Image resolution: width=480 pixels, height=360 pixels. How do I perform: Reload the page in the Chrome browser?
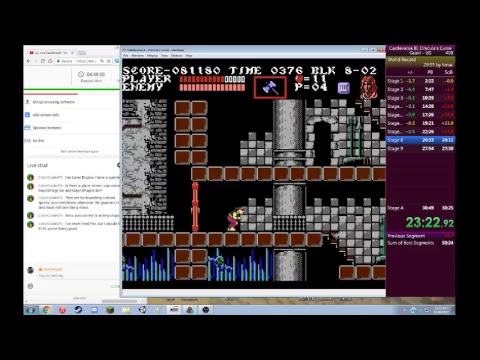43,61
